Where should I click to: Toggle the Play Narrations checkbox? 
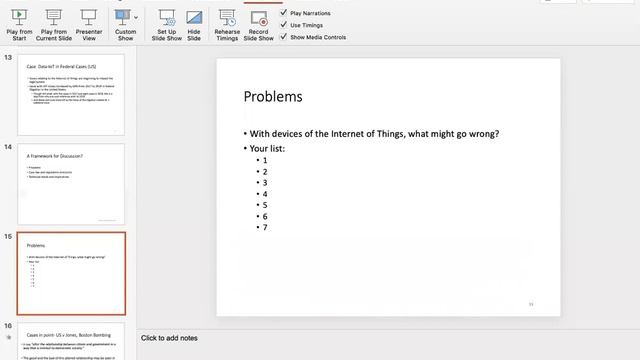pyautogui.click(x=283, y=13)
